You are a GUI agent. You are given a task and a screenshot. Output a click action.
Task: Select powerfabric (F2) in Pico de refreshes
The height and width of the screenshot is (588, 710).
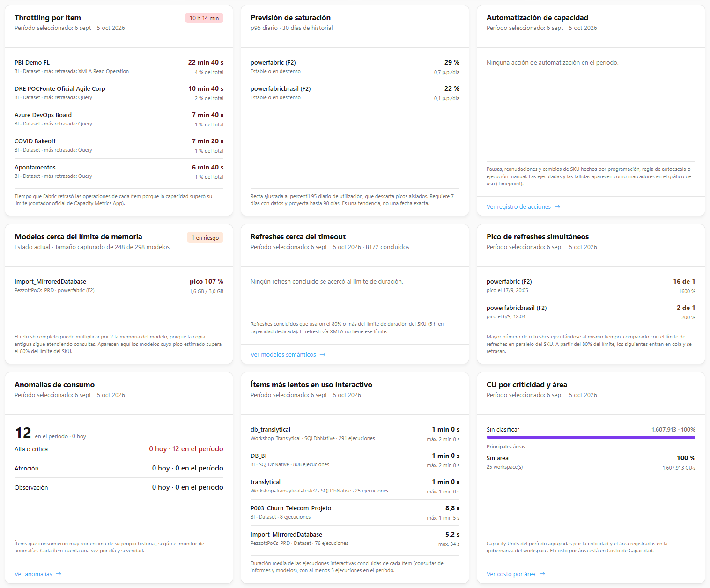click(x=591, y=286)
